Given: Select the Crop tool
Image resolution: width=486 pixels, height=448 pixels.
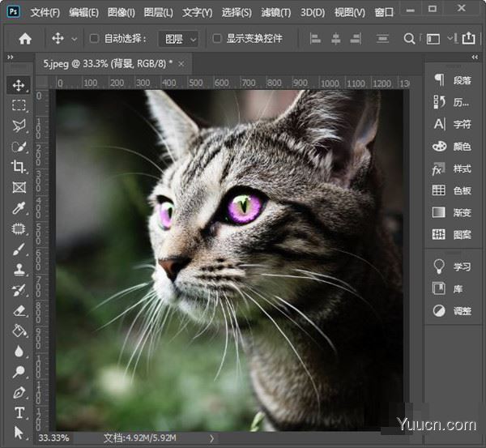Looking at the screenshot, I should click(19, 167).
